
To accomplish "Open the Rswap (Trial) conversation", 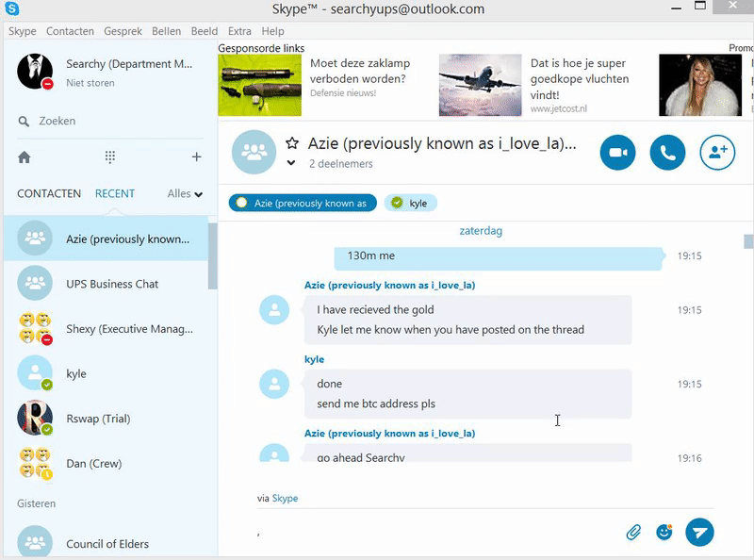I will tap(106, 418).
